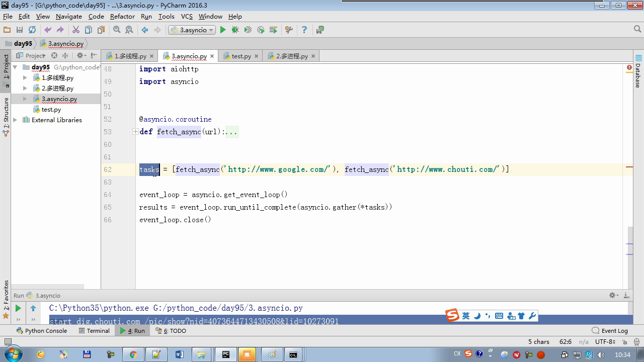The width and height of the screenshot is (644, 362).
Task: Select test.py in the project tree
Action: point(51,110)
